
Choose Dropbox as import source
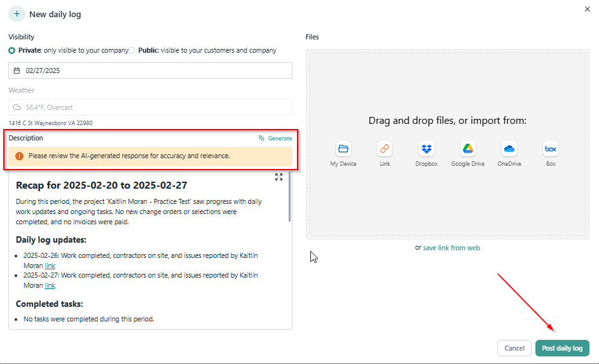pyautogui.click(x=426, y=149)
